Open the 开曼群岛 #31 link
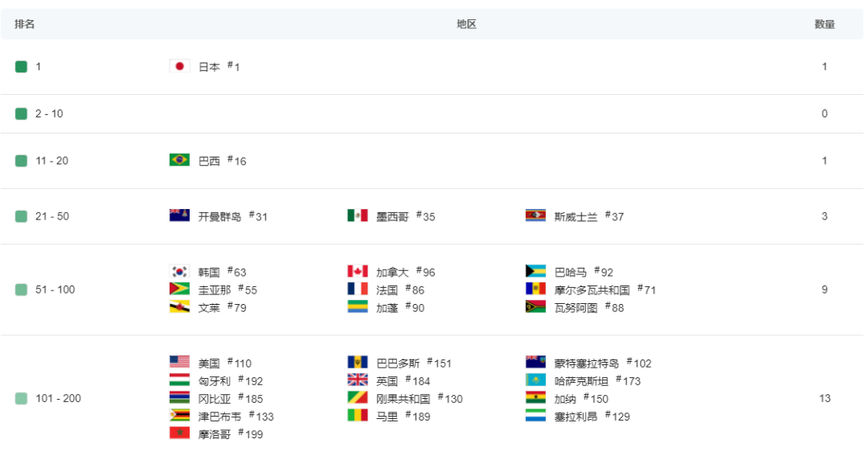The image size is (868, 456). [x=233, y=216]
